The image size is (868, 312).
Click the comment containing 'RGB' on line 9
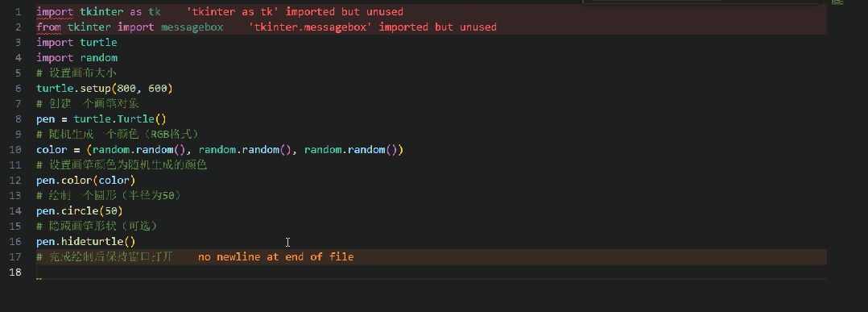pyautogui.click(x=118, y=135)
